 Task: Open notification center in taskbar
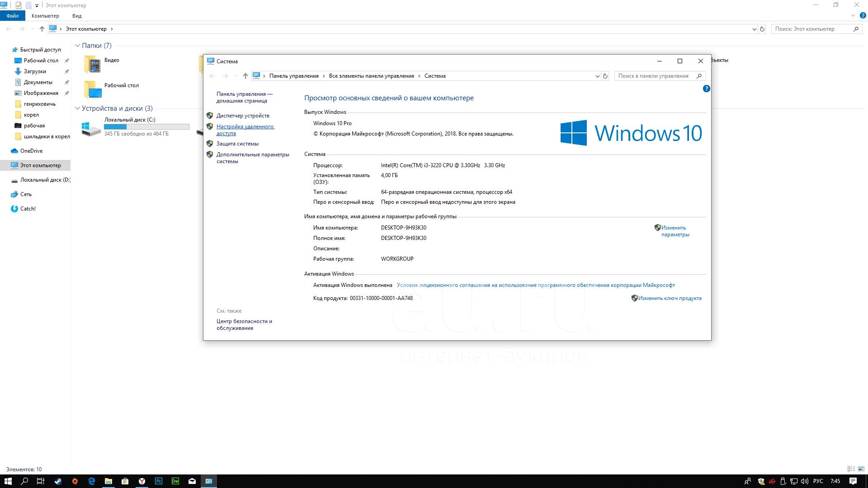(x=853, y=481)
